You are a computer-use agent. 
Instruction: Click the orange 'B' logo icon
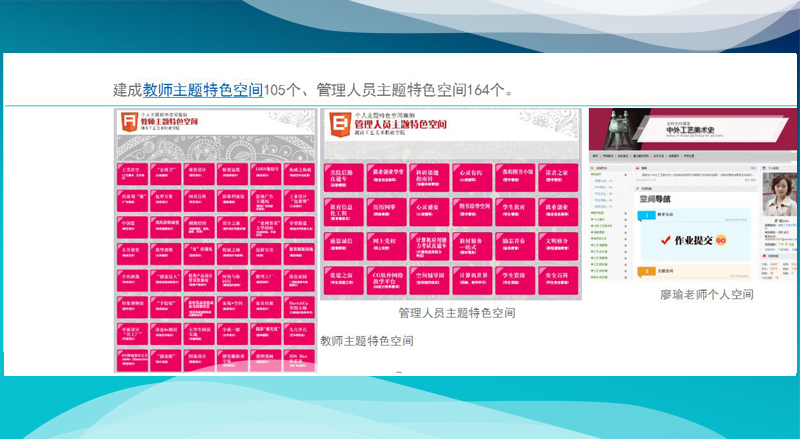tap(338, 123)
